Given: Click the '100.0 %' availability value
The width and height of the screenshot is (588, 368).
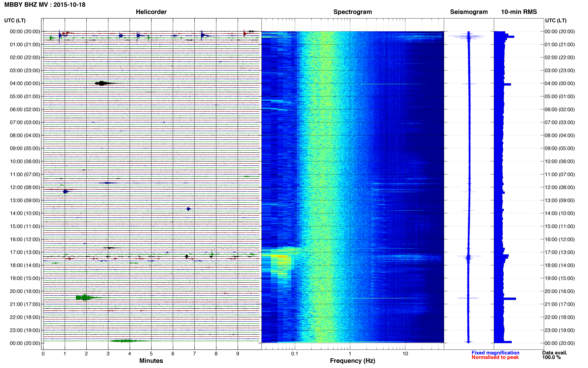Looking at the screenshot, I should [551, 357].
